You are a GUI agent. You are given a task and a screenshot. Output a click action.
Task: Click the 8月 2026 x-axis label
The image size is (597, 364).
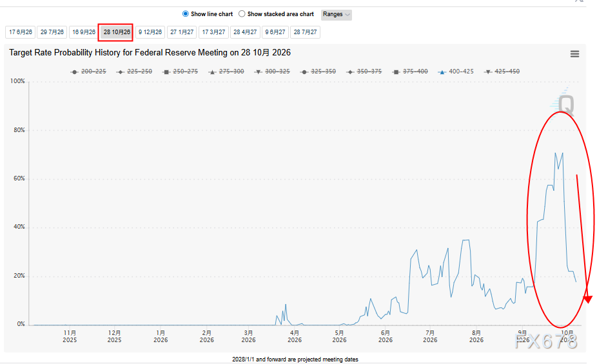pos(476,336)
